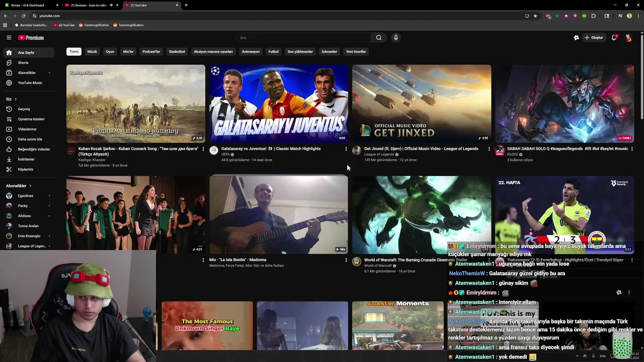The width and height of the screenshot is (644, 362).
Task: Click the browser back arrow
Action: (x=6, y=16)
